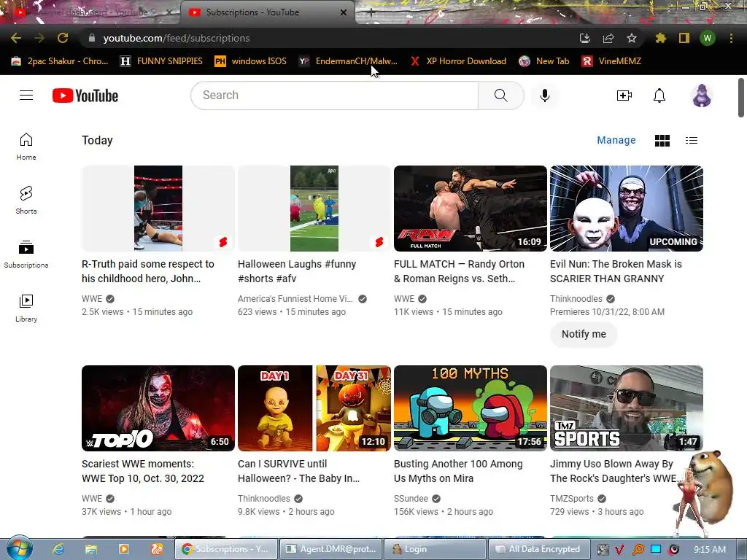
Task: Open the purple gorilla account avatar
Action: 702,96
